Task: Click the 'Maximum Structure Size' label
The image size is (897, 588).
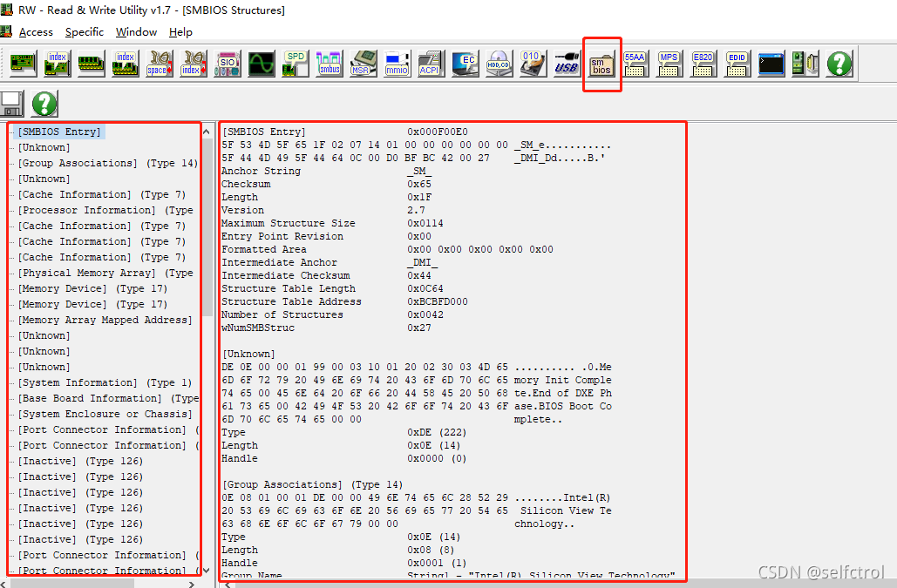Action: click(x=289, y=223)
